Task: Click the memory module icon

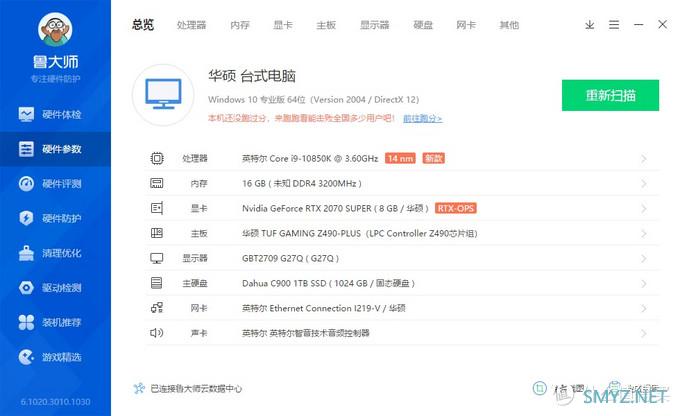Action: pos(157,183)
